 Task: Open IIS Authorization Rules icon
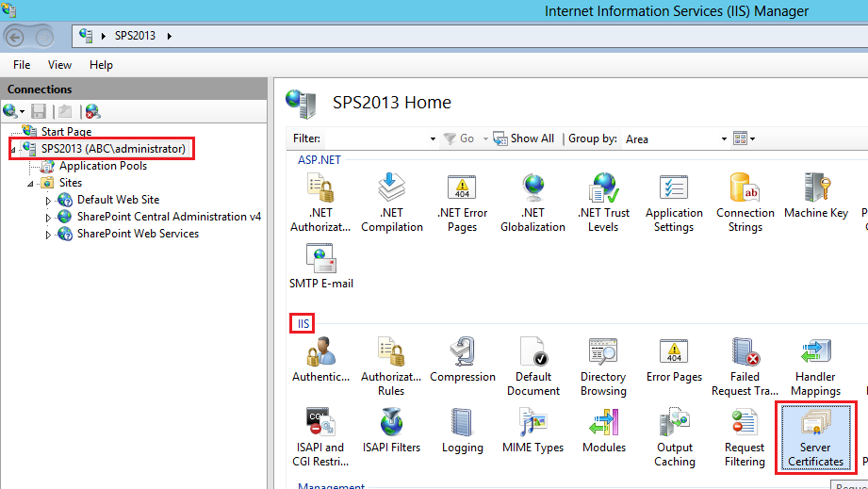click(x=391, y=367)
